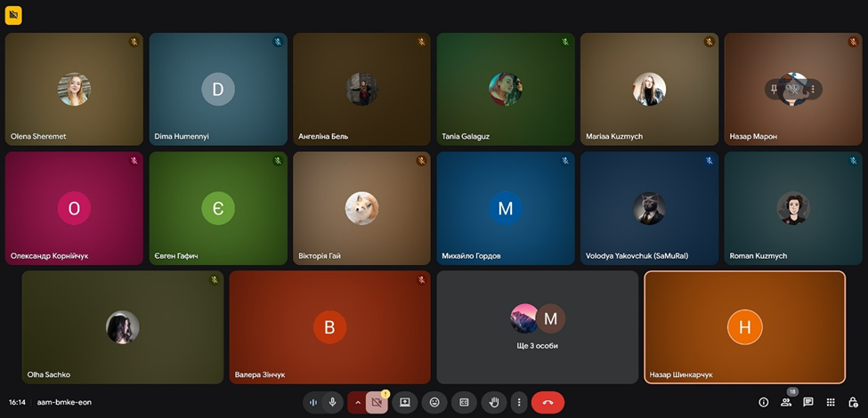868x418 pixels.
Task: Pin Назар Марон's tile with pin icon
Action: 775,89
